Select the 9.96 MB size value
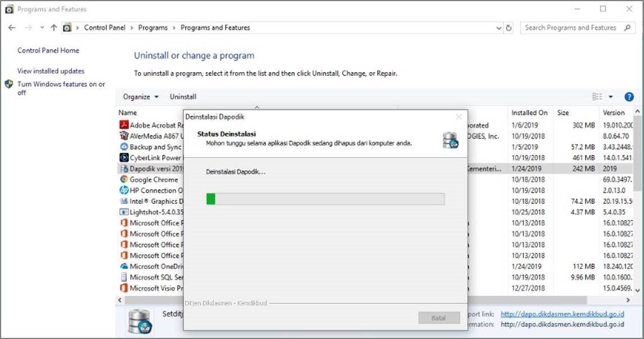 [582, 277]
